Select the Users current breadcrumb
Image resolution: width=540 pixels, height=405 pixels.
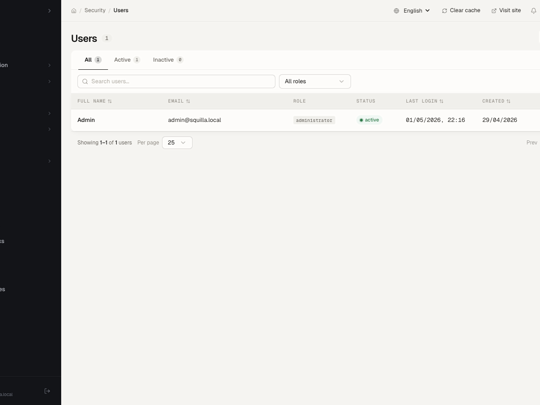point(121,10)
